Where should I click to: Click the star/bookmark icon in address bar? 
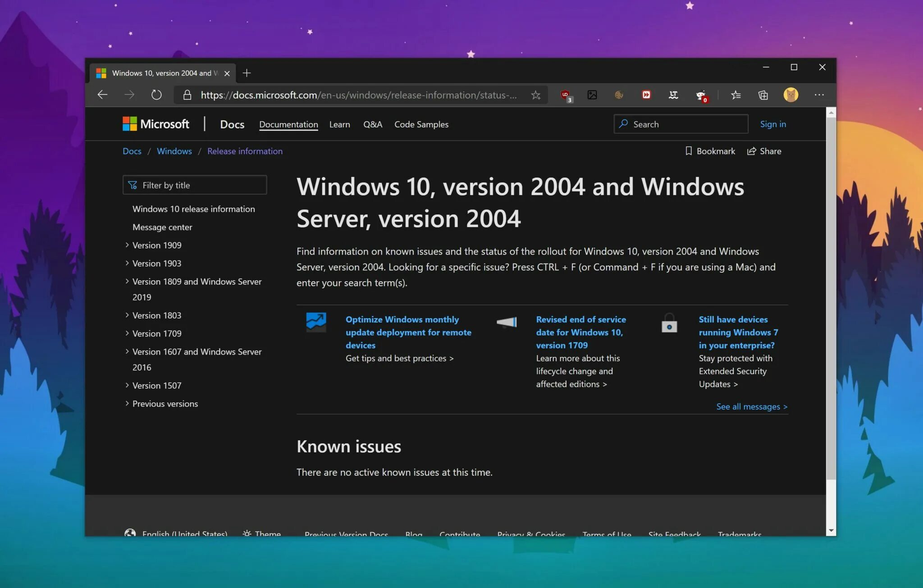point(536,94)
